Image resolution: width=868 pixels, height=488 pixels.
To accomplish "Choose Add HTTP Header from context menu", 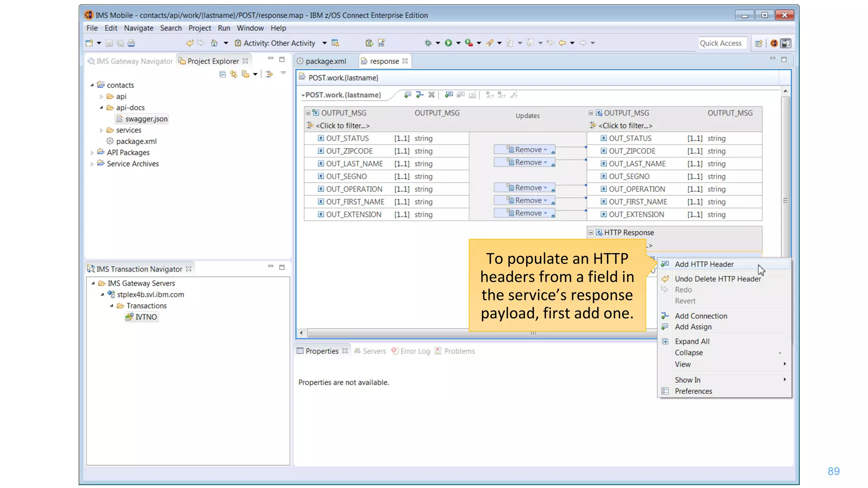I will point(724,264).
